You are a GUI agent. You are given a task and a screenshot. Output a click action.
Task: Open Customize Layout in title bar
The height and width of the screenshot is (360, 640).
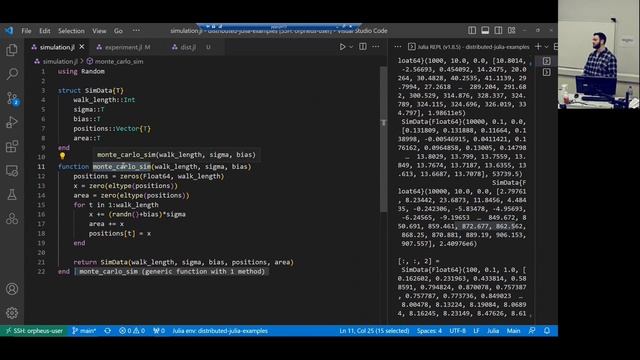tap(511, 31)
